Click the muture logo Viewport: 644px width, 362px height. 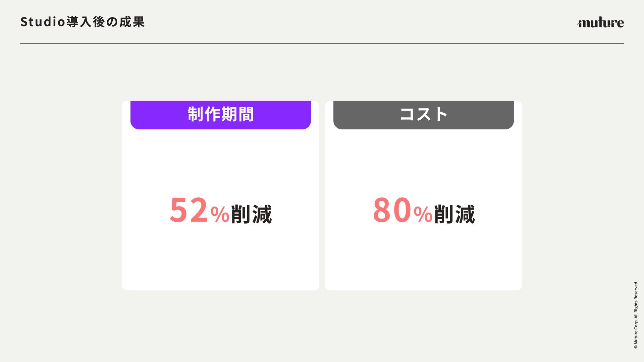tap(600, 22)
